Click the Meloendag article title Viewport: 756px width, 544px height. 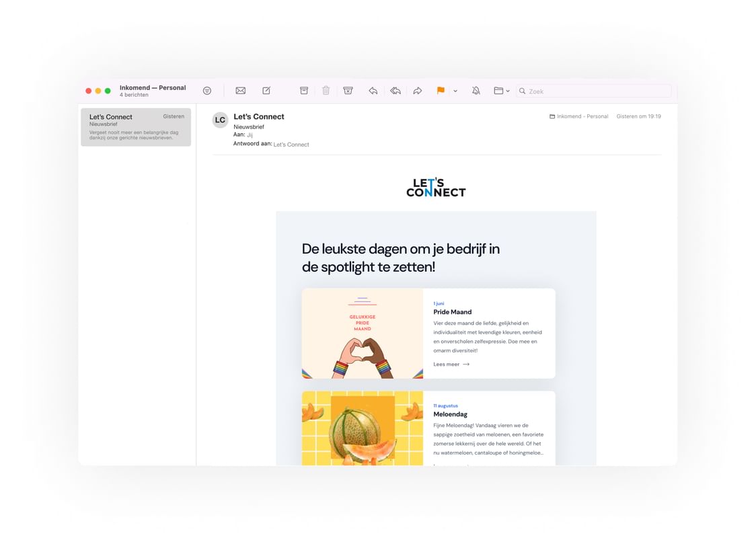click(x=451, y=414)
